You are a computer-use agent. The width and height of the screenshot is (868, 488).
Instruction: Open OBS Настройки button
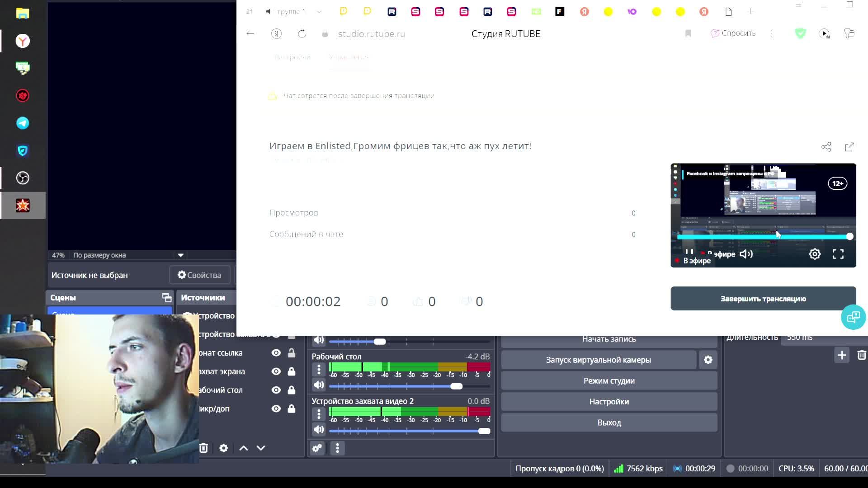609,401
